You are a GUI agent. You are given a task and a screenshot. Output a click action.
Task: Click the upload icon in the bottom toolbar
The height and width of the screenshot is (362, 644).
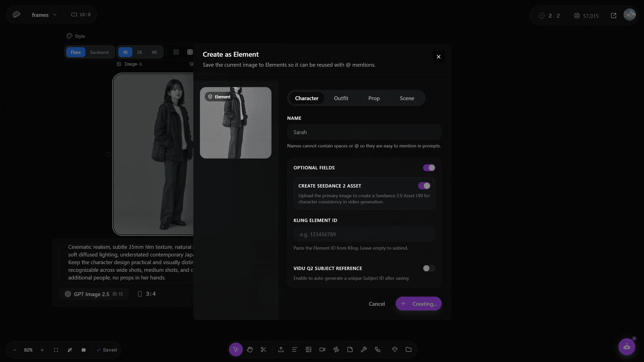coord(281,349)
